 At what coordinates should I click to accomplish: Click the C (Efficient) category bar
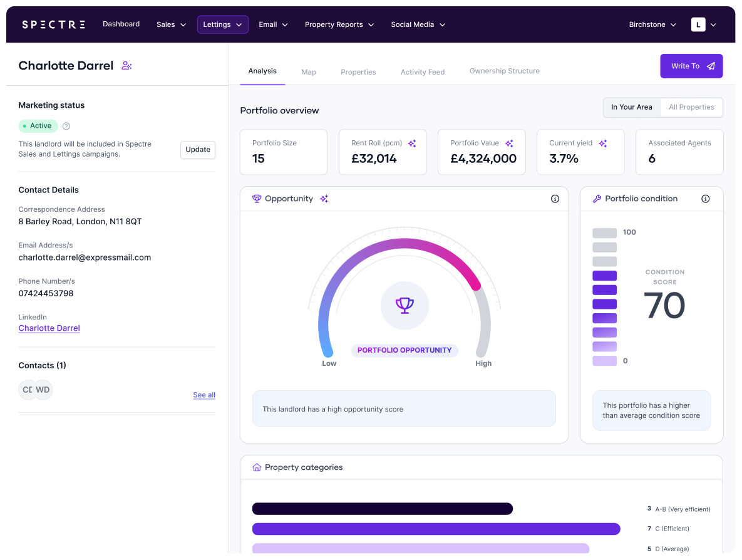(435, 529)
